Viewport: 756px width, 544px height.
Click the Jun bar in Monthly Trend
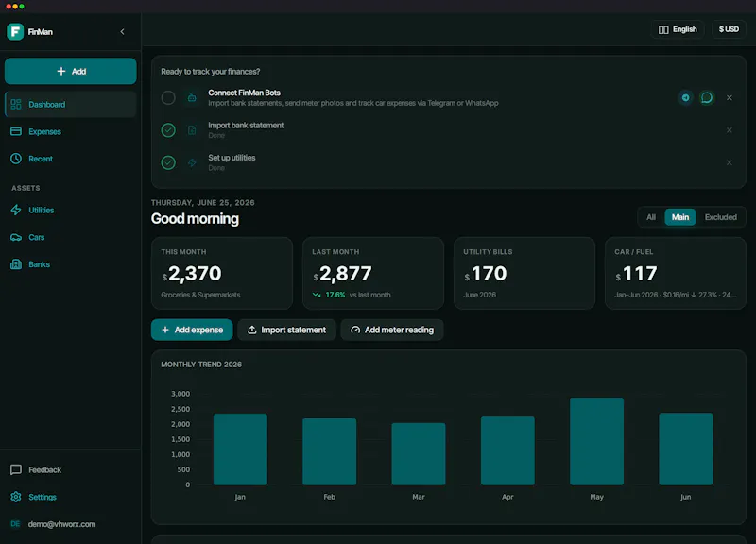click(x=686, y=449)
